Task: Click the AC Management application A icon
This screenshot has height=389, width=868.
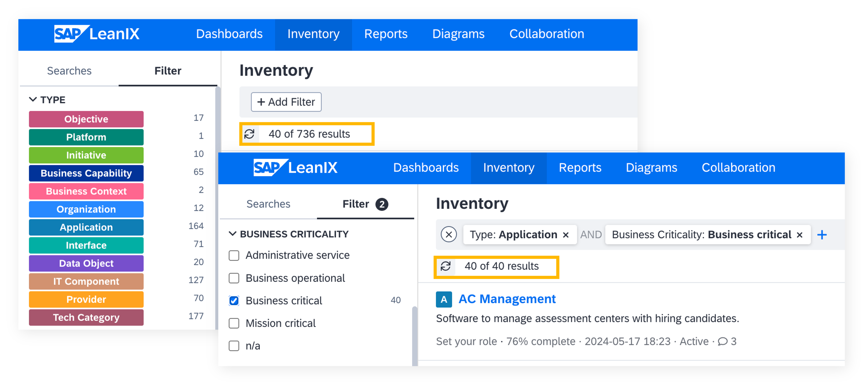Action: point(444,299)
